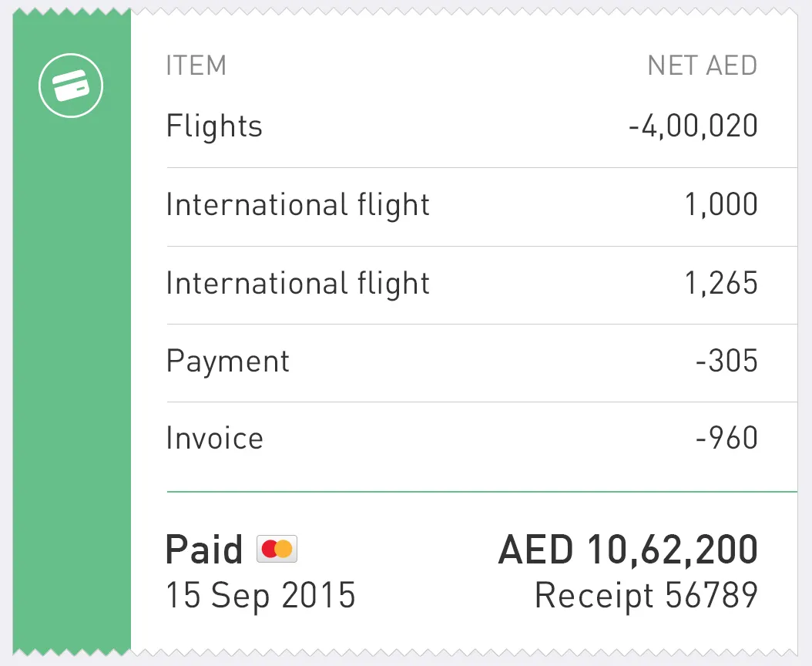Viewport: 812px width, 666px height.
Task: Select the NET AED column header
Action: pyautogui.click(x=702, y=66)
